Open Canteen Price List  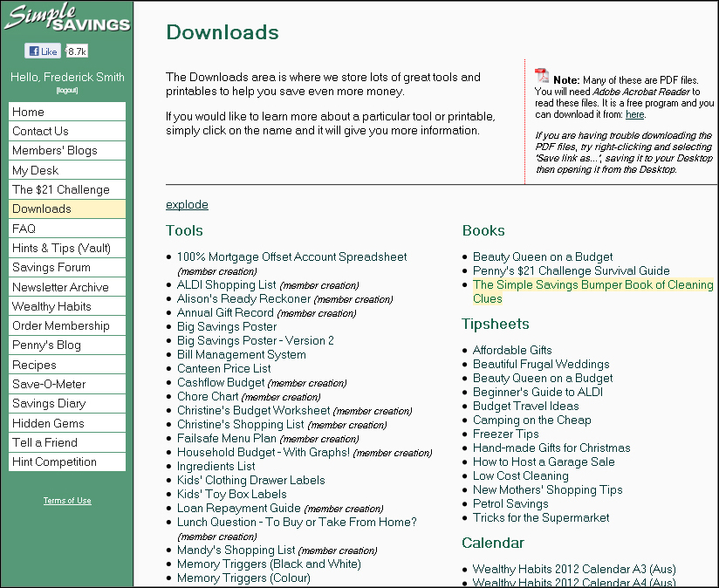pyautogui.click(x=223, y=368)
